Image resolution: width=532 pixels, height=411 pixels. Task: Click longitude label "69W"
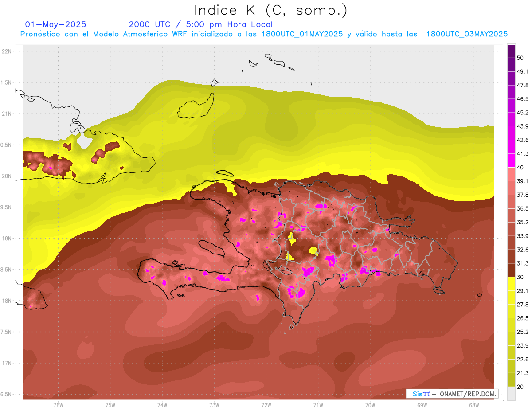coord(422,405)
